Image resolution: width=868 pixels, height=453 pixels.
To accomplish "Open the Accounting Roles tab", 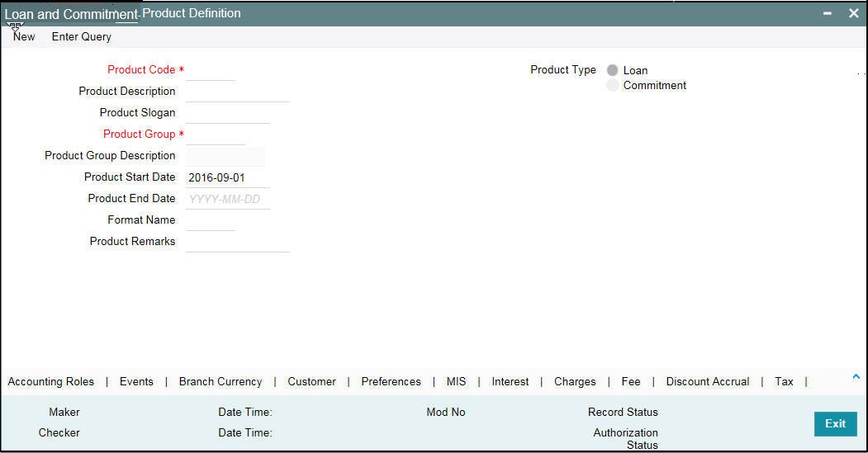I will (x=51, y=382).
